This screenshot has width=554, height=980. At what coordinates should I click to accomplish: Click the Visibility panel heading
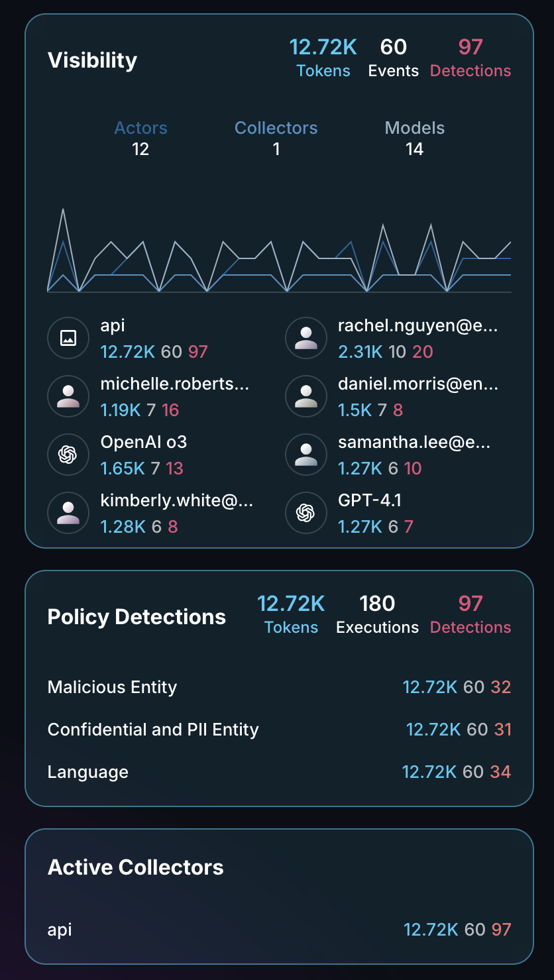click(92, 60)
